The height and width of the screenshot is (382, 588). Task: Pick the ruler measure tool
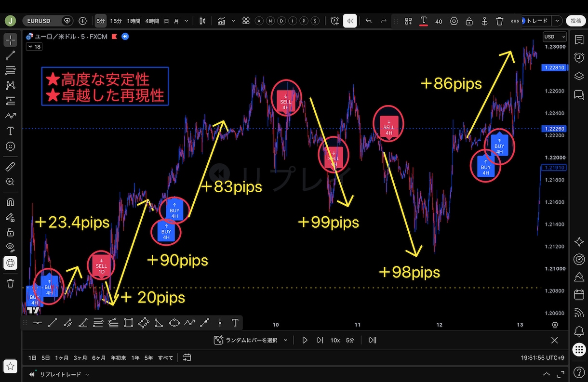(x=10, y=167)
